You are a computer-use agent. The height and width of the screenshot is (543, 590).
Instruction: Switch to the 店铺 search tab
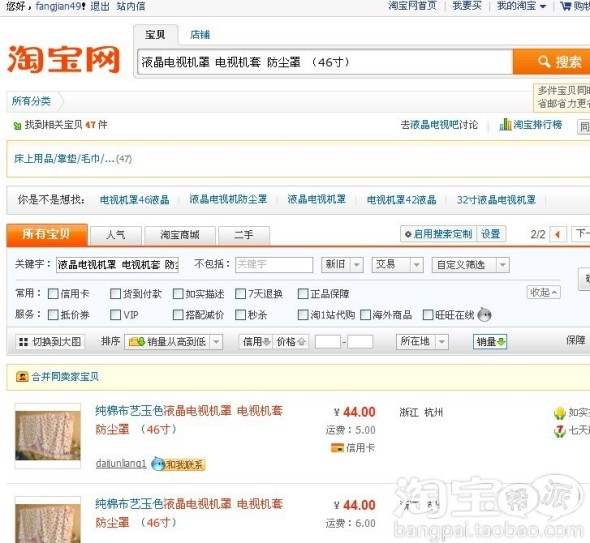pyautogui.click(x=200, y=35)
